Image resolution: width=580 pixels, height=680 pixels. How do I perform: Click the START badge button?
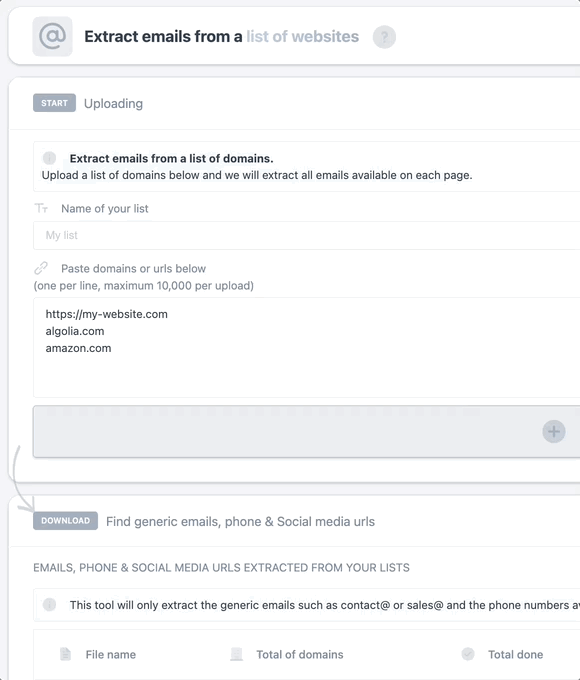[x=54, y=103]
